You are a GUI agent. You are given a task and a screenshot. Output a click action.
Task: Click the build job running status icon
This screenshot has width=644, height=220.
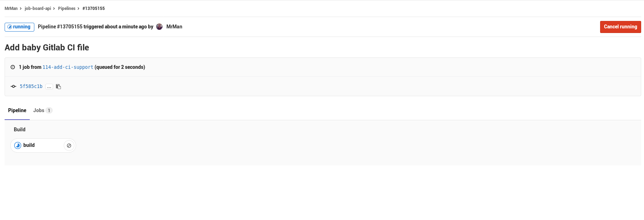[18, 145]
